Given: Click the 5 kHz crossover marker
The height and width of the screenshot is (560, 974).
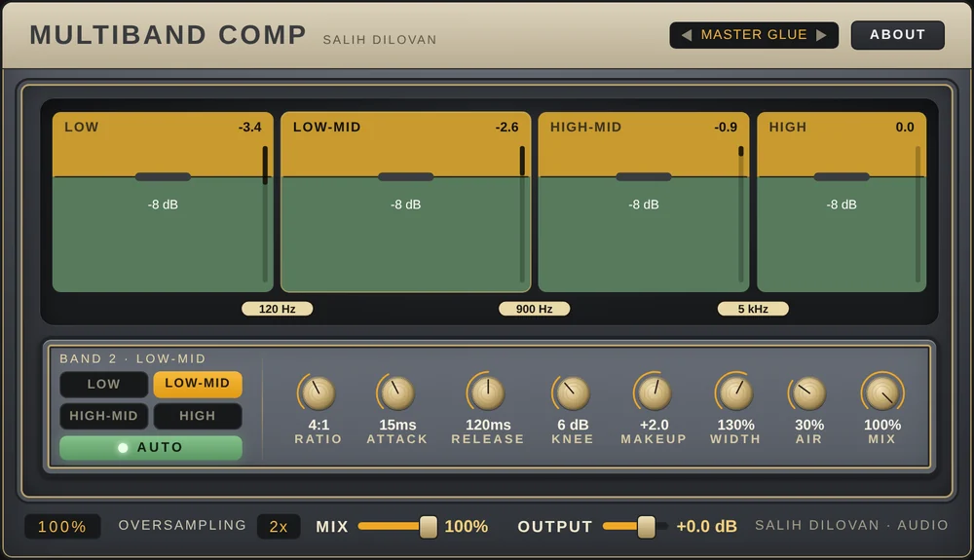Looking at the screenshot, I should click(753, 309).
